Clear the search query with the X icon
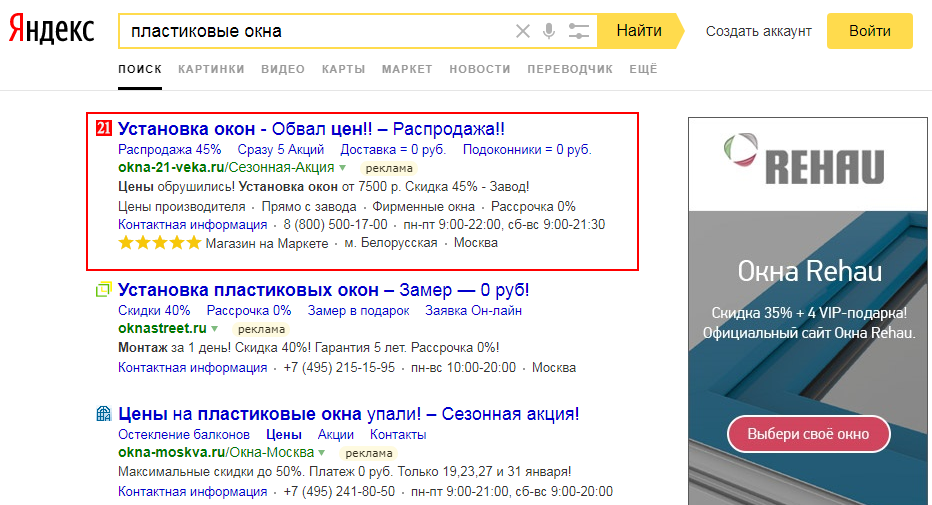 [x=522, y=31]
